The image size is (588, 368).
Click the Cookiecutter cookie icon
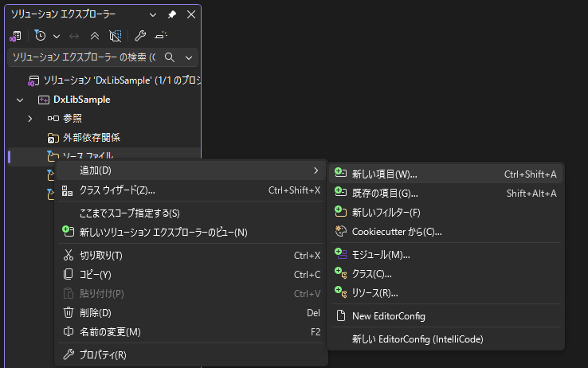[340, 231]
